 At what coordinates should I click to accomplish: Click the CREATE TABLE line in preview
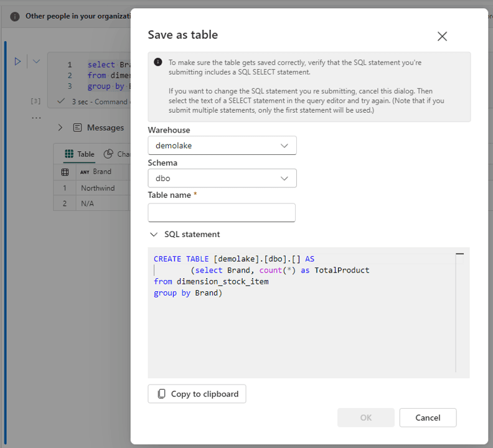tap(234, 259)
